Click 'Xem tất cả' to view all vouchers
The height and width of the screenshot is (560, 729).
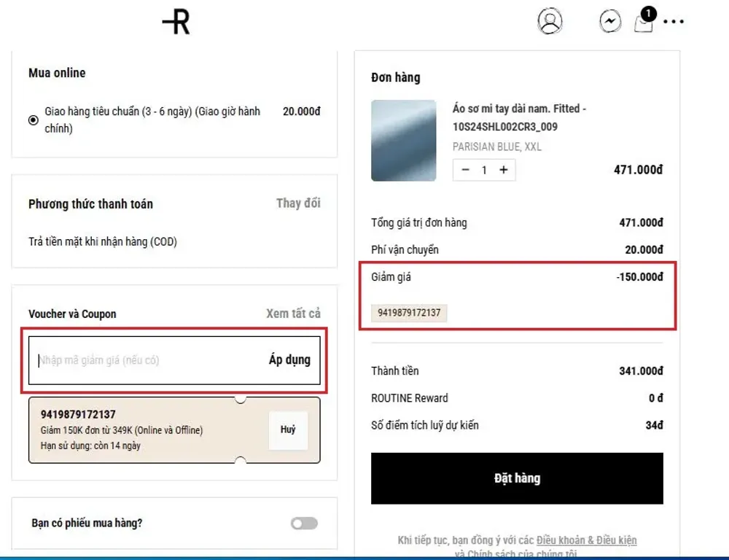[x=293, y=314]
